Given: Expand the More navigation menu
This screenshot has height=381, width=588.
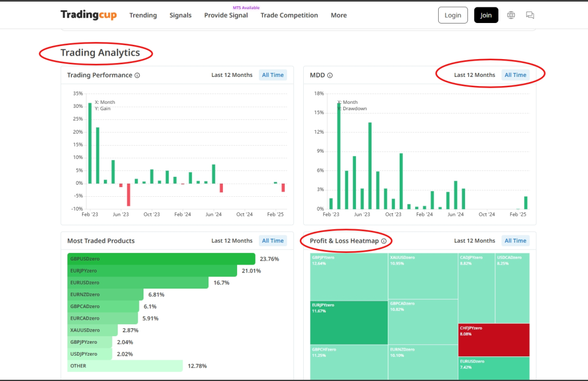Looking at the screenshot, I should click(x=338, y=15).
